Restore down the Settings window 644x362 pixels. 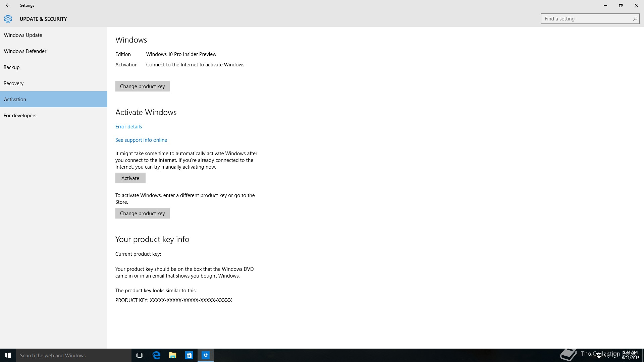pyautogui.click(x=621, y=5)
